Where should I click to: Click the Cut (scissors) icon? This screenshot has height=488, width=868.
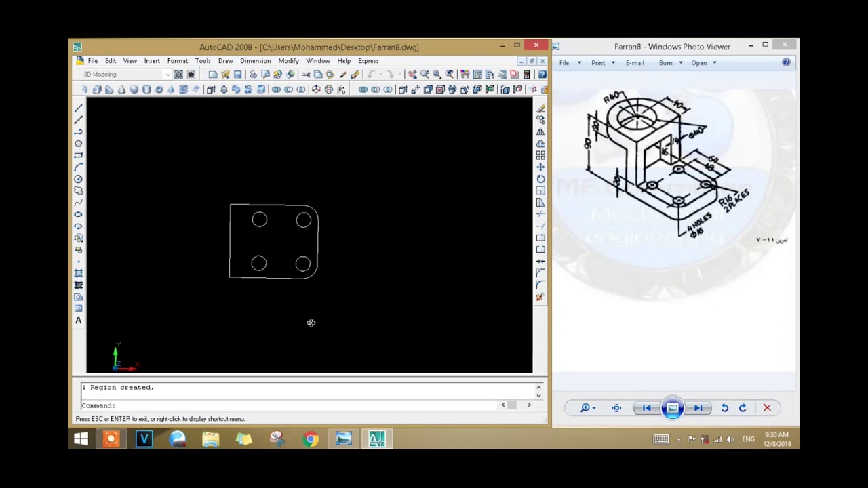pyautogui.click(x=306, y=75)
